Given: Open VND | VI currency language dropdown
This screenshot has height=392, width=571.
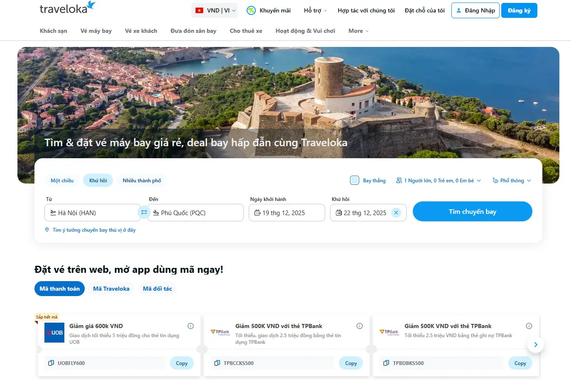Looking at the screenshot, I should pos(215,10).
